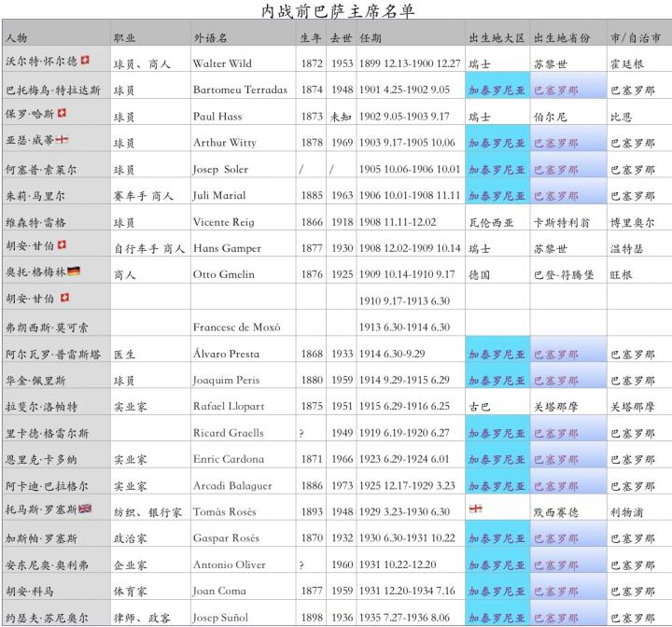
Task: Select the 人物 column header
Action: tap(17, 38)
